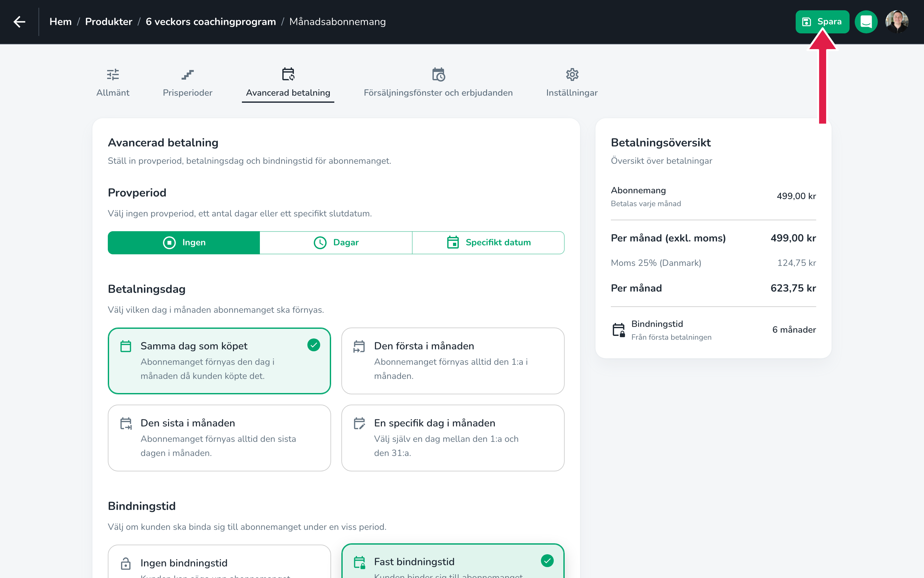The width and height of the screenshot is (924, 578).
Task: Click Per månad (exkl. moms) label
Action: click(x=668, y=238)
